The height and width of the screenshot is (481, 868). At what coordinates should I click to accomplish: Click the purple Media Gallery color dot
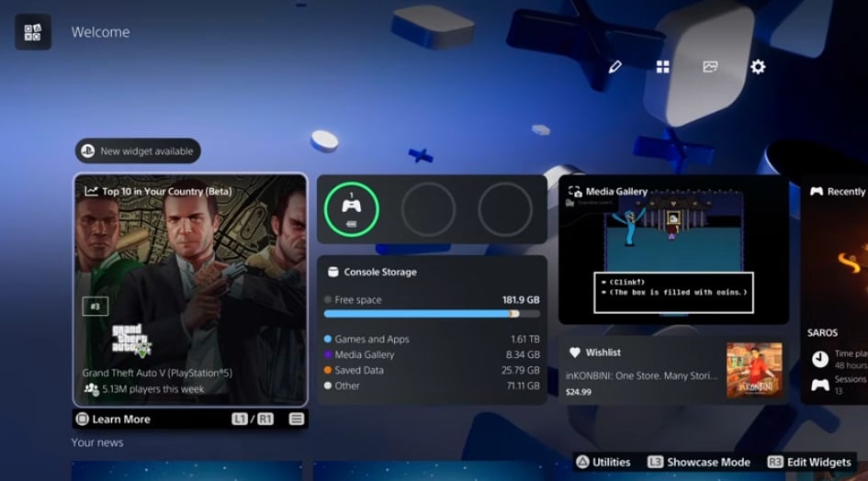328,354
